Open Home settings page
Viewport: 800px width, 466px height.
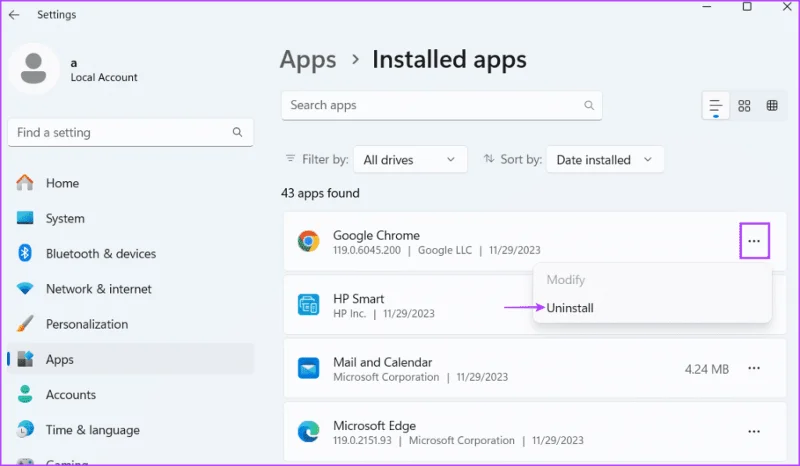pyautogui.click(x=131, y=183)
